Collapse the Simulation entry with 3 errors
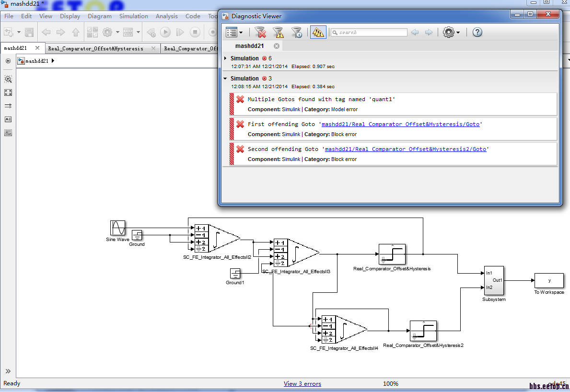This screenshot has height=392, width=570. (226, 79)
